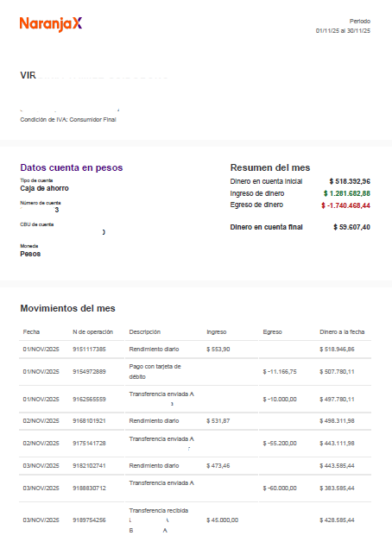Image resolution: width=392 pixels, height=542 pixels.
Task: Click the 'CBU de cuenta' label
Action: click(x=37, y=224)
